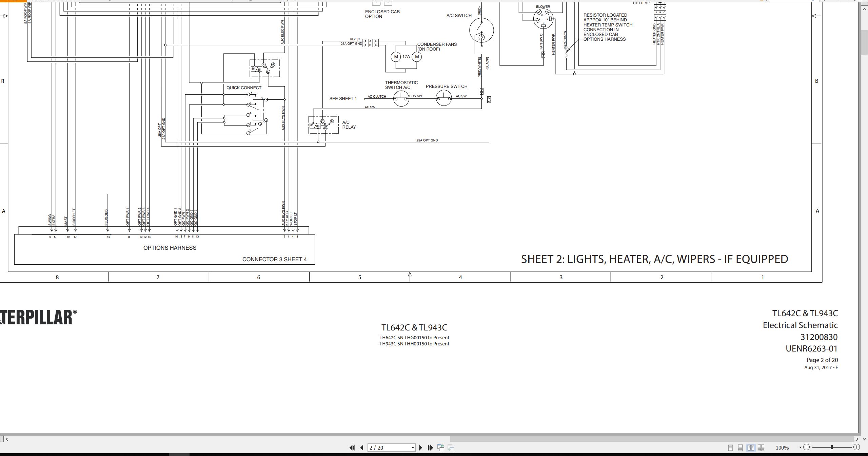Click the TH943C SN THH00150 to Present line
This screenshot has height=456, width=868.
[x=414, y=344]
